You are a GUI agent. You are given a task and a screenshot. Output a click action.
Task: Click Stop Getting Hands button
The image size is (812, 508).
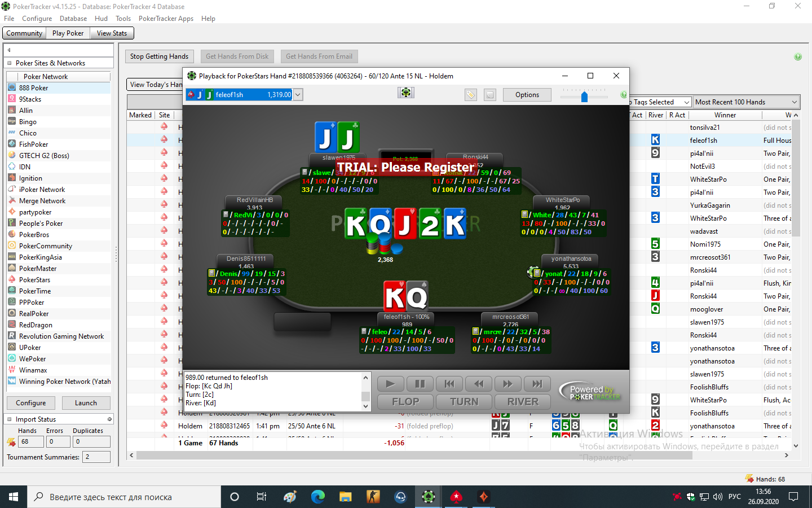click(x=159, y=56)
